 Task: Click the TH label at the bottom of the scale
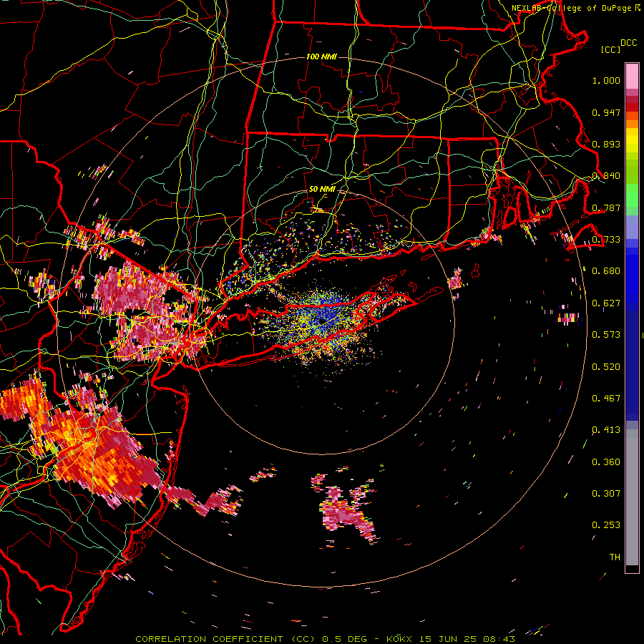click(615, 557)
